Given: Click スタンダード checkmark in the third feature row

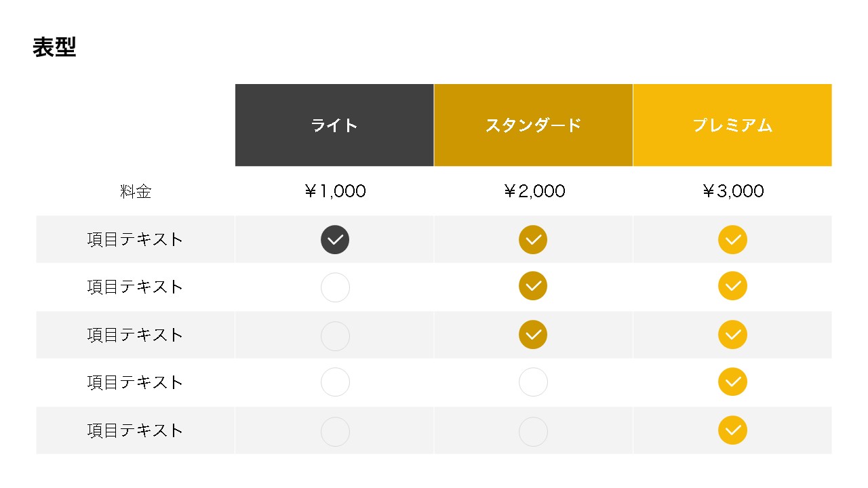Looking at the screenshot, I should pyautogui.click(x=533, y=335).
